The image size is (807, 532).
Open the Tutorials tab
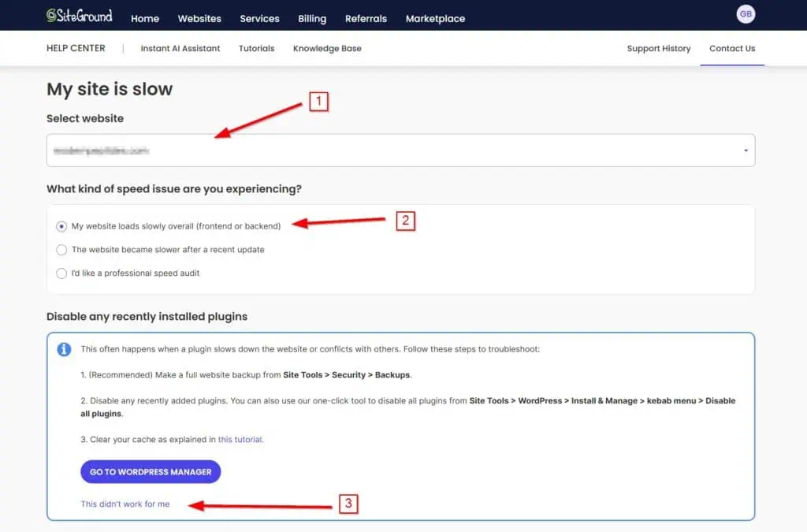[257, 48]
